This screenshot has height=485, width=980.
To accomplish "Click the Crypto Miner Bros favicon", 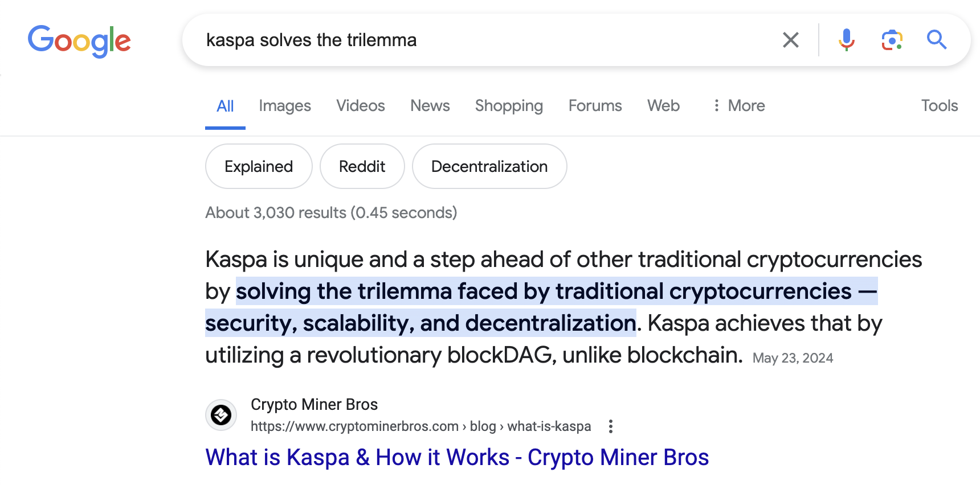I will tap(221, 415).
